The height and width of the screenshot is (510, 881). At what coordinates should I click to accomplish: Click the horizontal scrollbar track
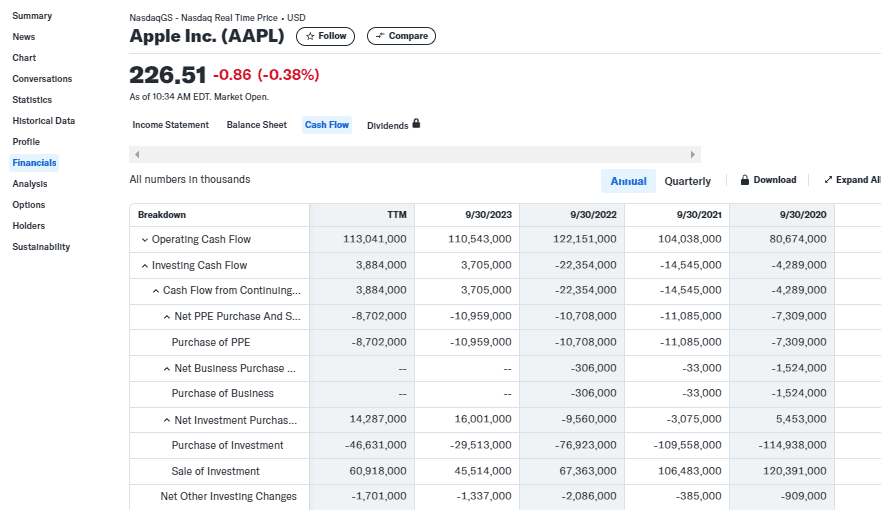pos(415,154)
